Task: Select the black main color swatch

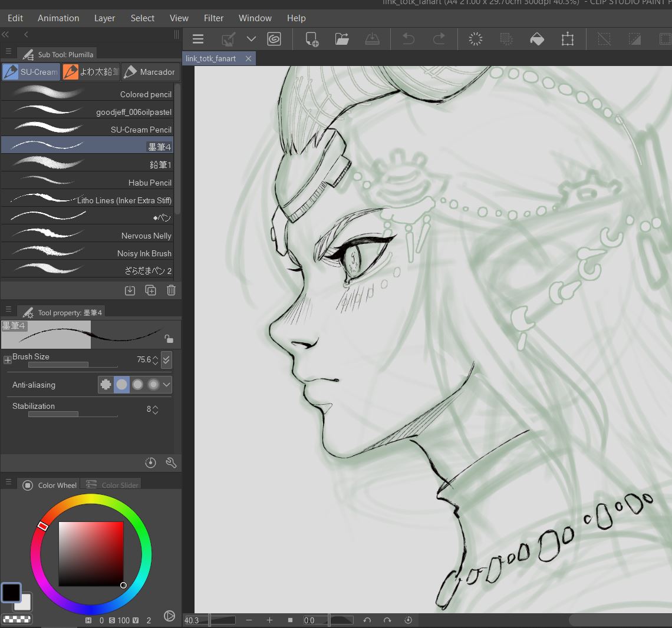Action: [x=11, y=593]
